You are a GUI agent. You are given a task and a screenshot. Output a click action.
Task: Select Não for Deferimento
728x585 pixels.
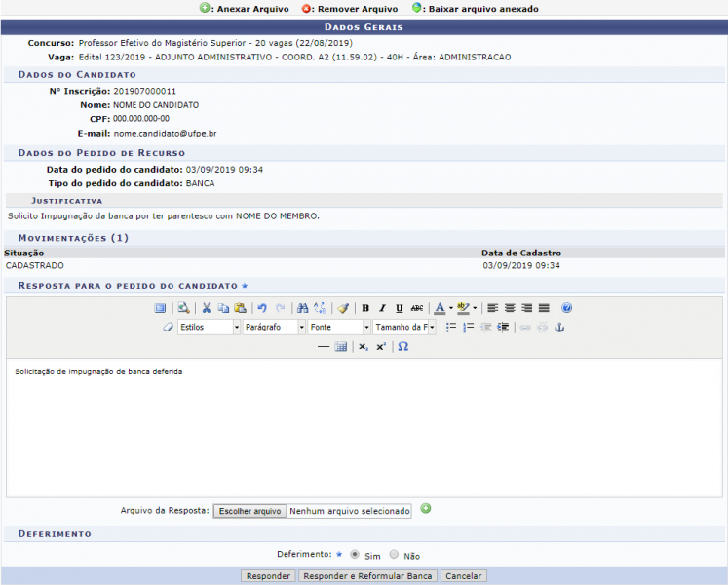click(x=394, y=554)
